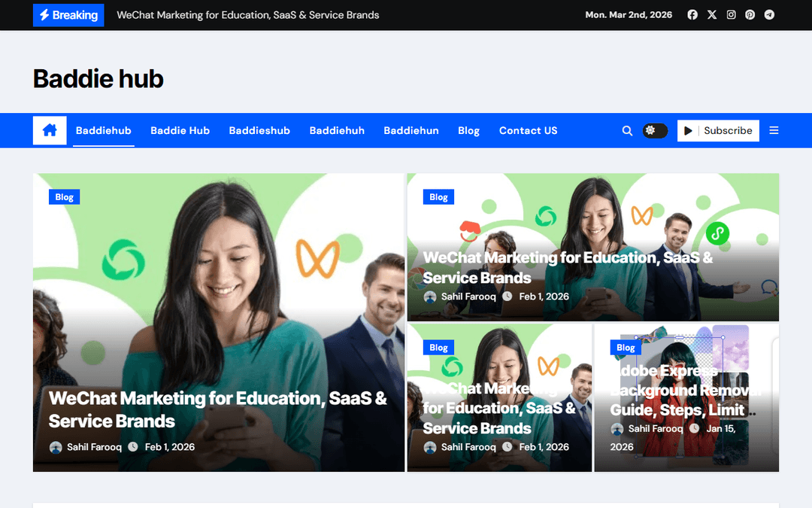This screenshot has width=812, height=508.
Task: Go to the Home house icon
Action: 50,130
